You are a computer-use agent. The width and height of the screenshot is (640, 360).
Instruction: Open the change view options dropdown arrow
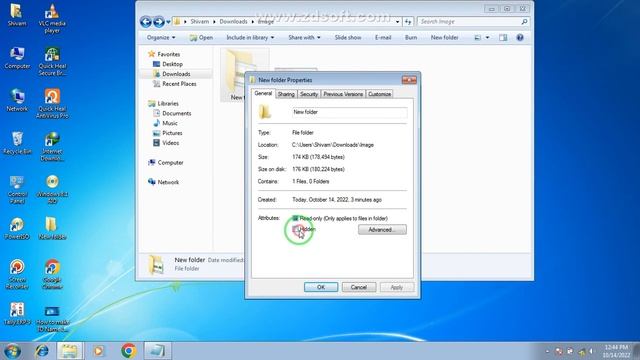click(487, 38)
